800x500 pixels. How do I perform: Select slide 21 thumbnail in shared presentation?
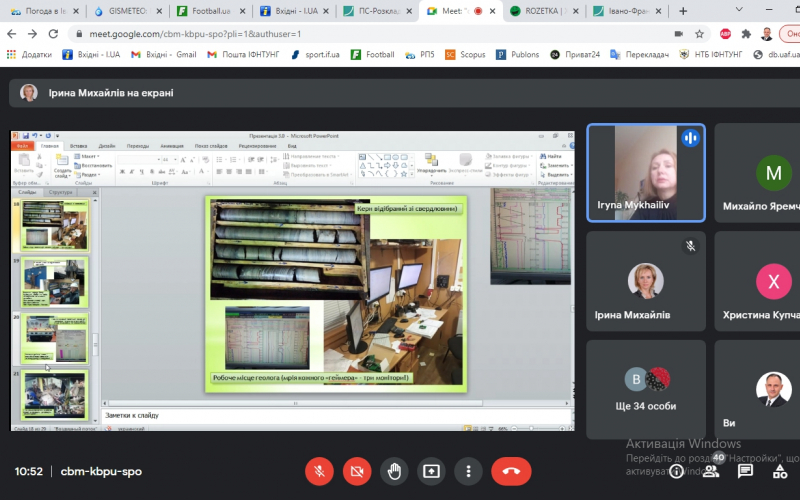tap(54, 394)
